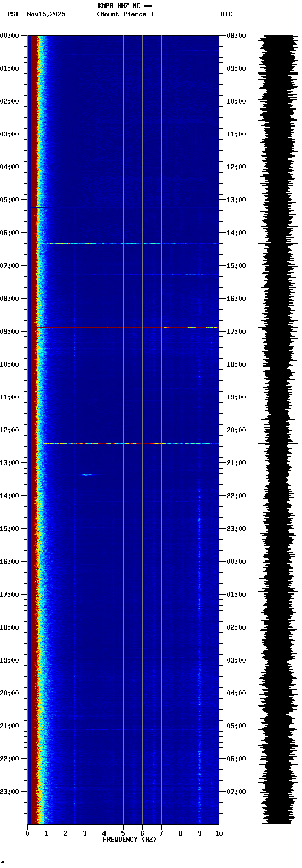Click the UTC timezone label

(x=226, y=14)
